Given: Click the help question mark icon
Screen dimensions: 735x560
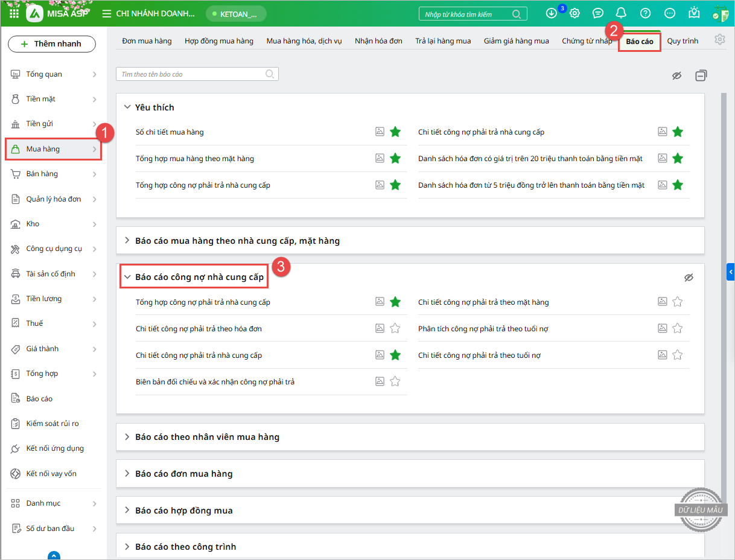Looking at the screenshot, I should [645, 13].
